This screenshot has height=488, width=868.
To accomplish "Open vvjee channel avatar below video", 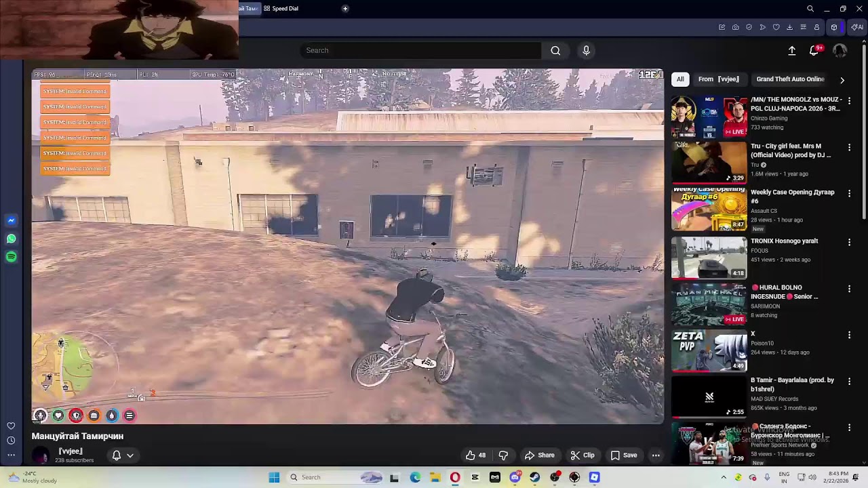I will coord(41,455).
